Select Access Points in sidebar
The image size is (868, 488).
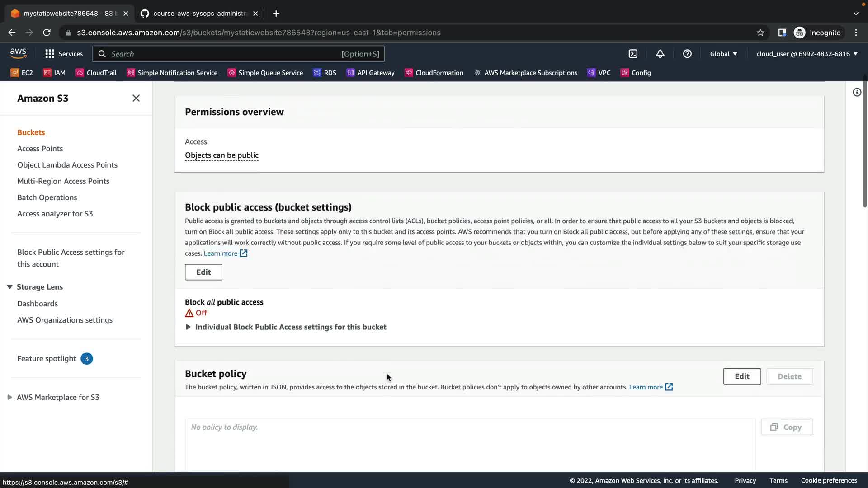point(40,149)
